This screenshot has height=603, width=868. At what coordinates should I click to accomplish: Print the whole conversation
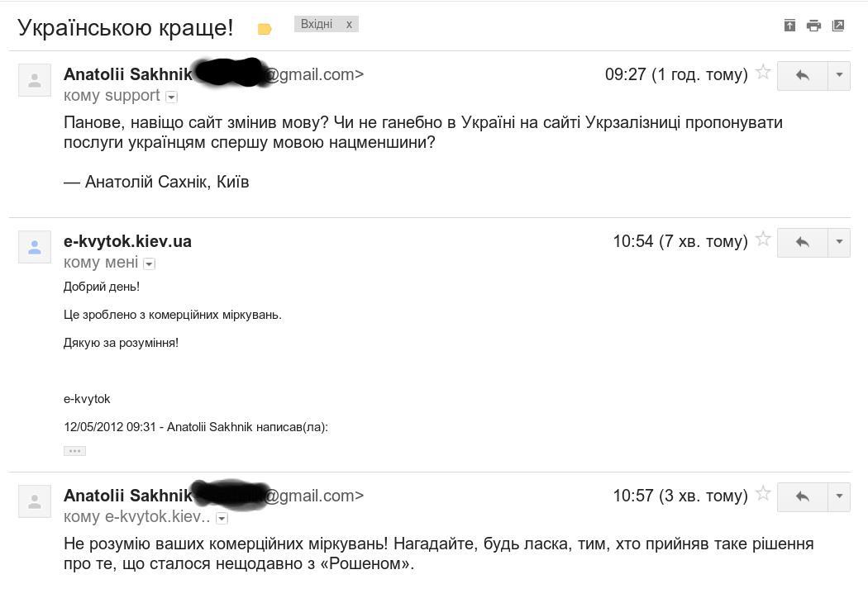tap(813, 26)
